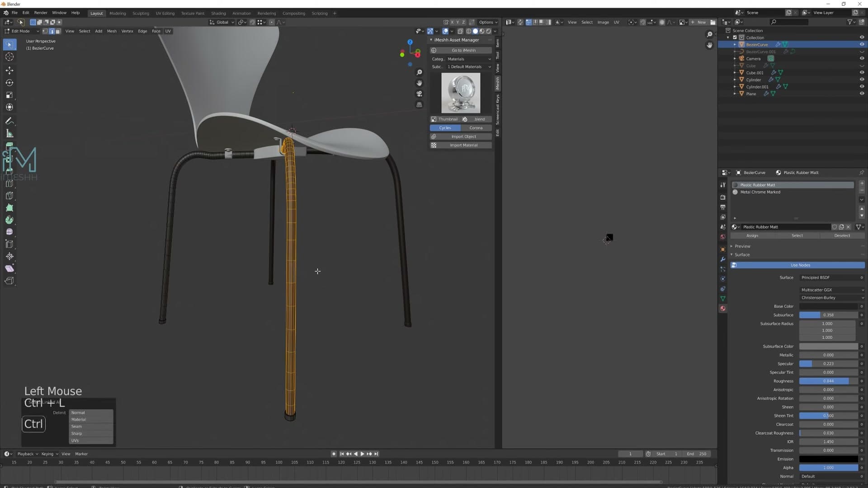868x488 pixels.
Task: Select the Move tool
Action: [x=9, y=70]
